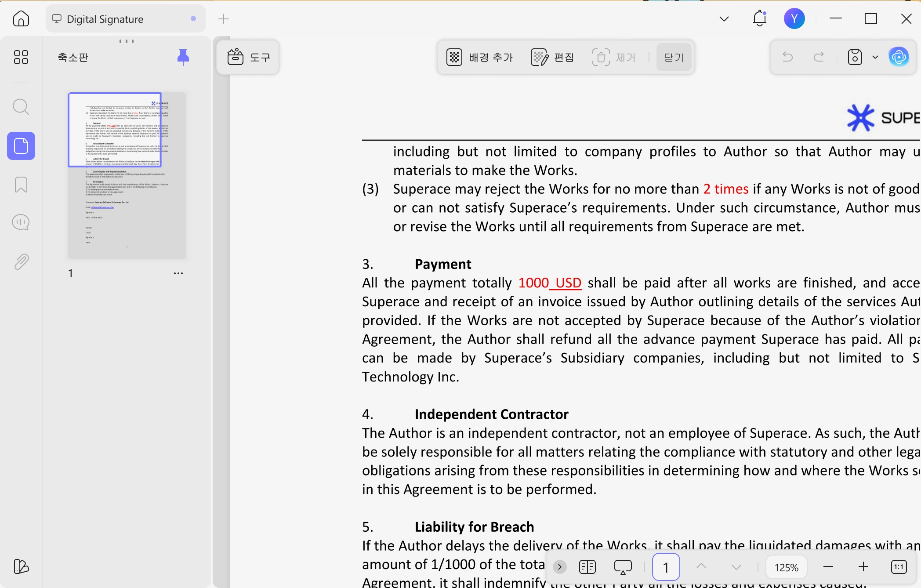Open the notifications bell
The height and width of the screenshot is (588, 921).
[x=760, y=18]
